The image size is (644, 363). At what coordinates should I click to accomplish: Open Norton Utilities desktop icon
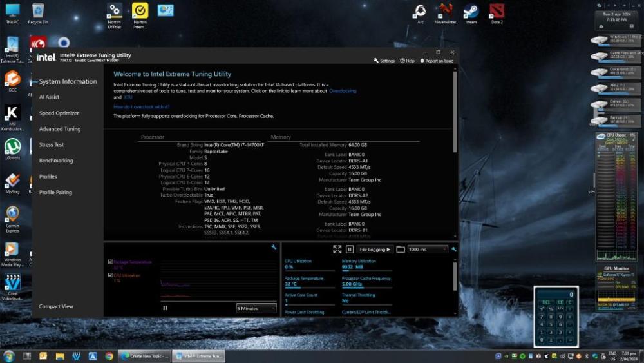click(x=115, y=15)
